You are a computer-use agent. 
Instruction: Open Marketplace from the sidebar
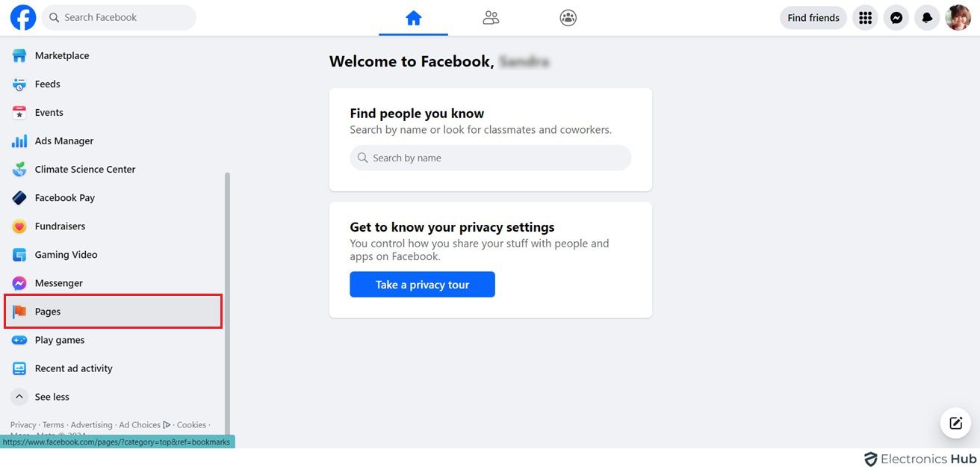pos(62,56)
